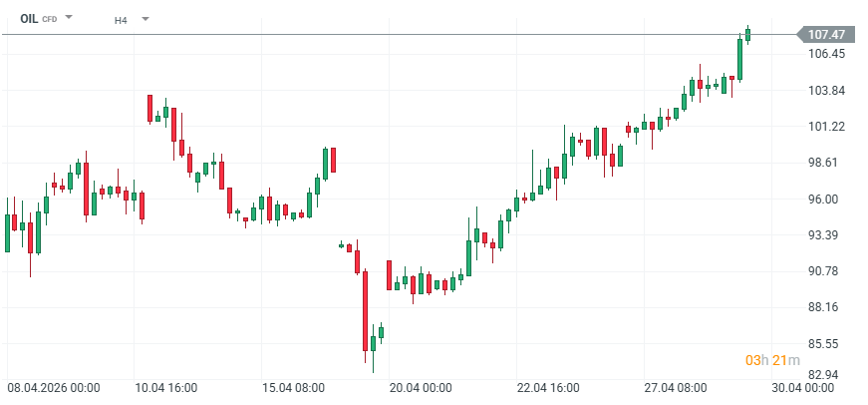Click the 82.94 price axis label
This screenshot has width=868, height=405.
(x=826, y=375)
